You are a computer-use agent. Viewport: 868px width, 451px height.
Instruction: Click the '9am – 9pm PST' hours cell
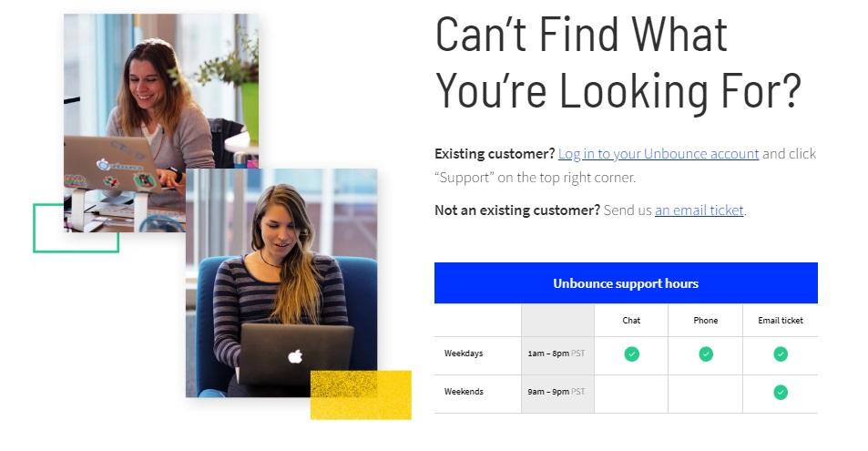coord(557,392)
